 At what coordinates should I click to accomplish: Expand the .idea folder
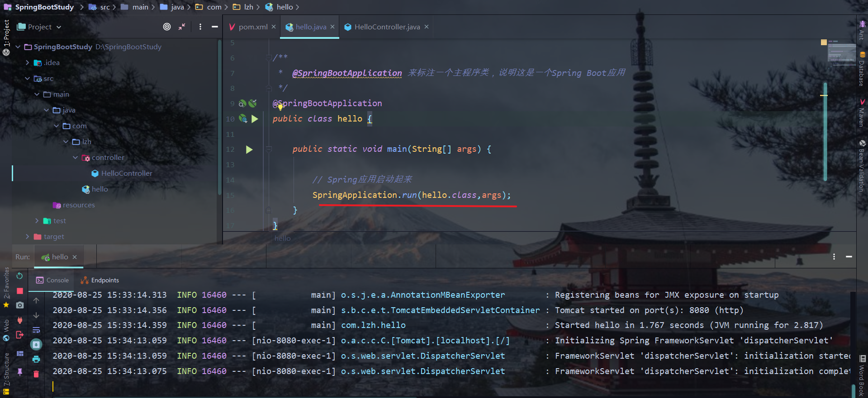[x=28, y=62]
